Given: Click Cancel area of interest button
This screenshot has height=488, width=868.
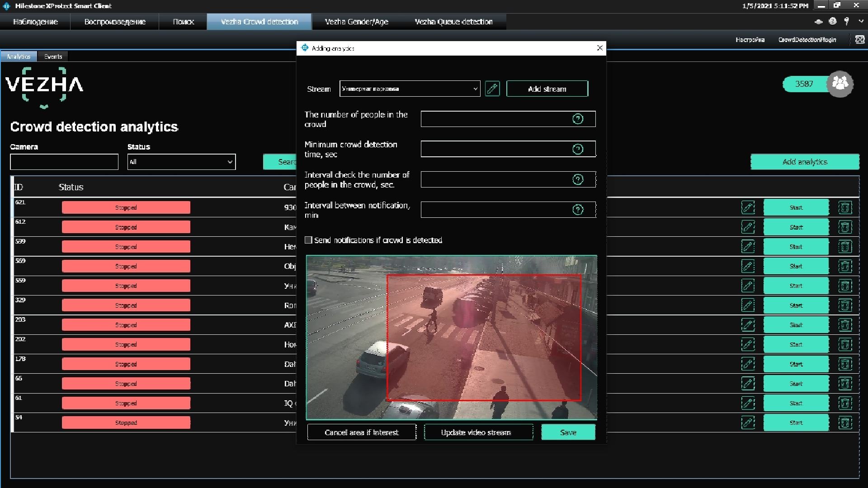Looking at the screenshot, I should (362, 432).
